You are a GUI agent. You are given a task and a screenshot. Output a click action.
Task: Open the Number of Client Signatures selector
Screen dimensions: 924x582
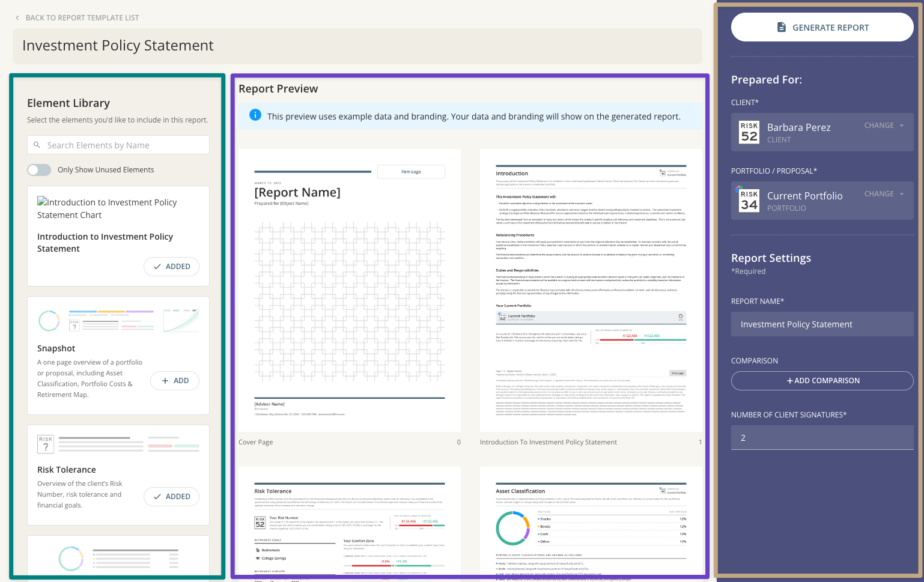point(822,437)
